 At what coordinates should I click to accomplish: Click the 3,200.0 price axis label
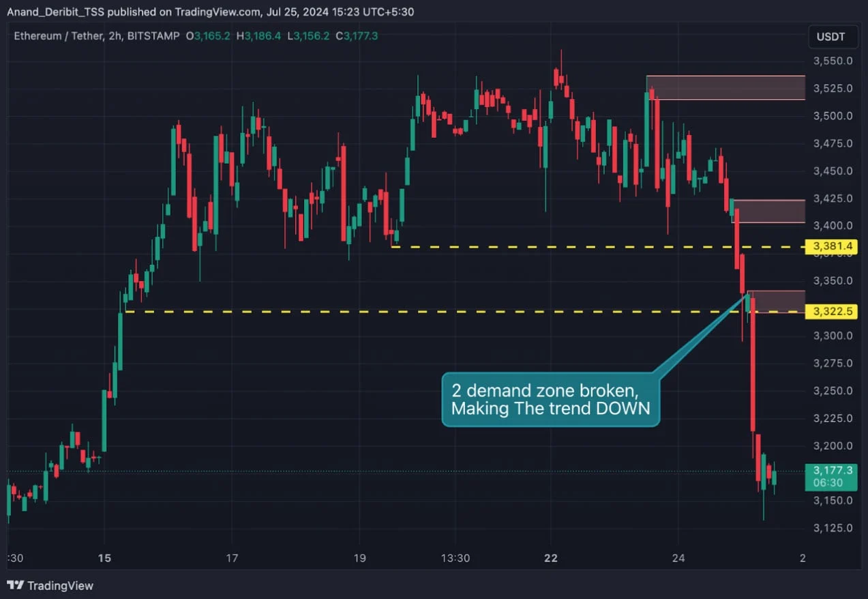833,445
